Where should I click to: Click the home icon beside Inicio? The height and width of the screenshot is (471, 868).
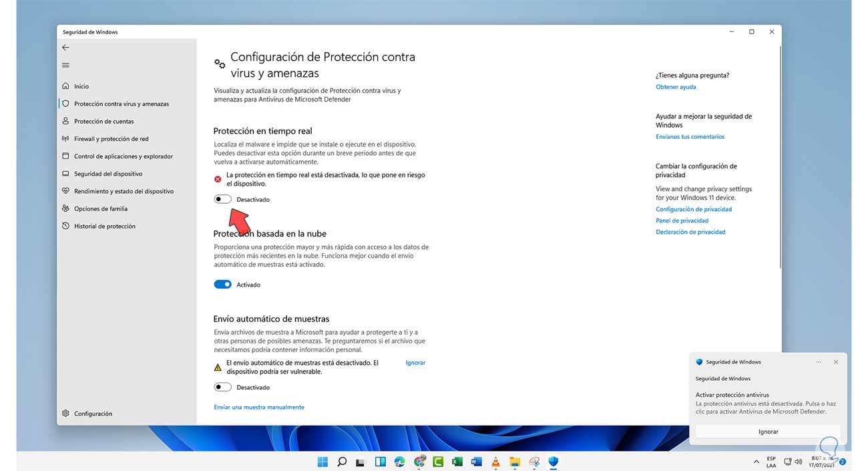point(65,86)
